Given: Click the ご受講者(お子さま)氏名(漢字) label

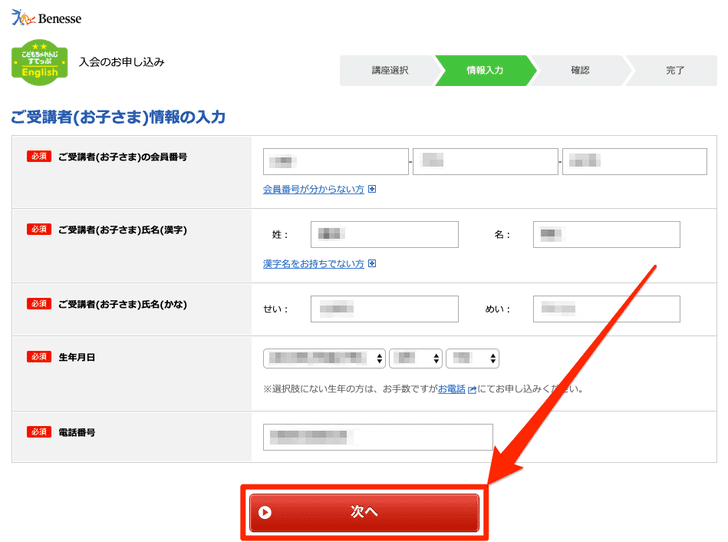Looking at the screenshot, I should point(123,230).
